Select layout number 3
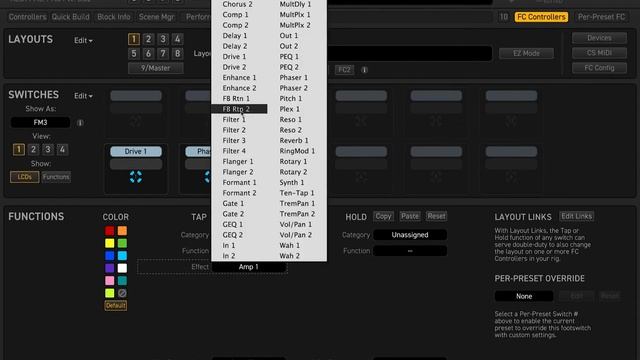Screen dimensions: 640x360 tap(163, 39)
